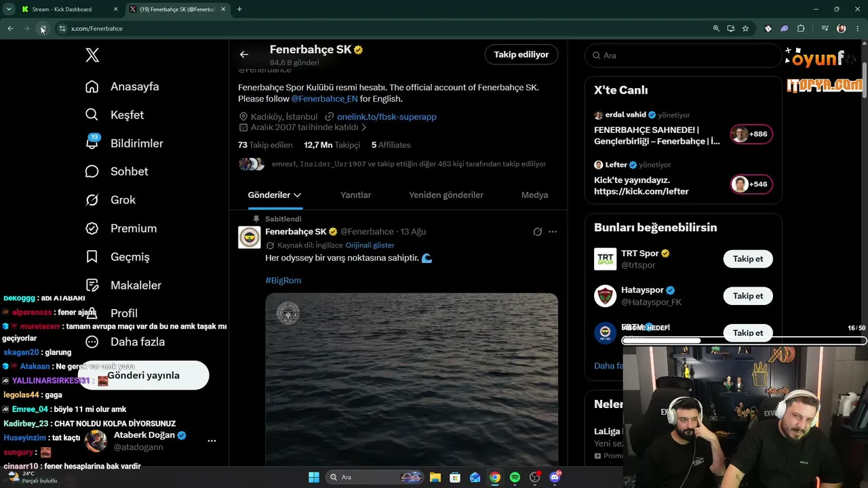This screenshot has width=868, height=488.
Task: Open erdal vahid live broadcast card
Action: (x=684, y=129)
